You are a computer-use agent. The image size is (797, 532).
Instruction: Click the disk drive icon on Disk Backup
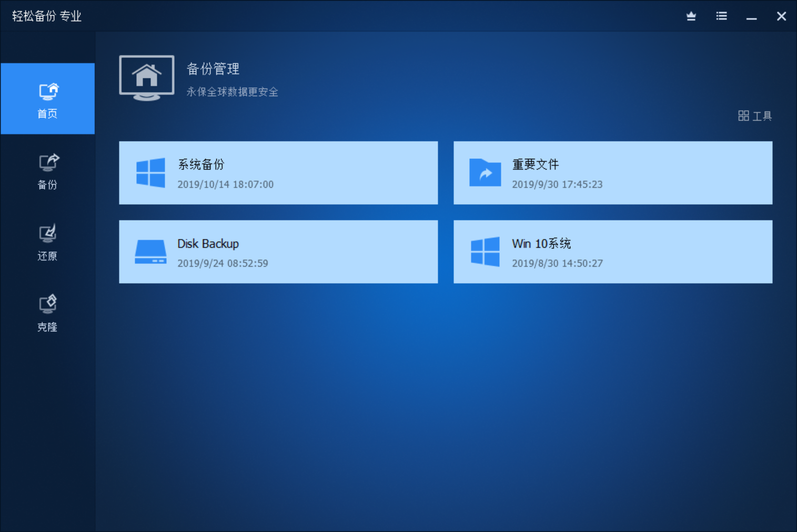coord(150,252)
